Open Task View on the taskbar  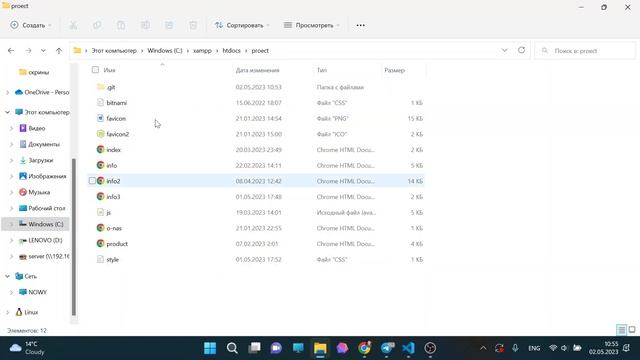click(x=254, y=348)
